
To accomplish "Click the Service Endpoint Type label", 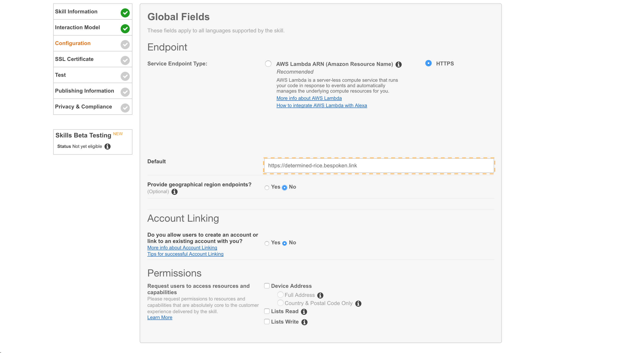I will (177, 64).
